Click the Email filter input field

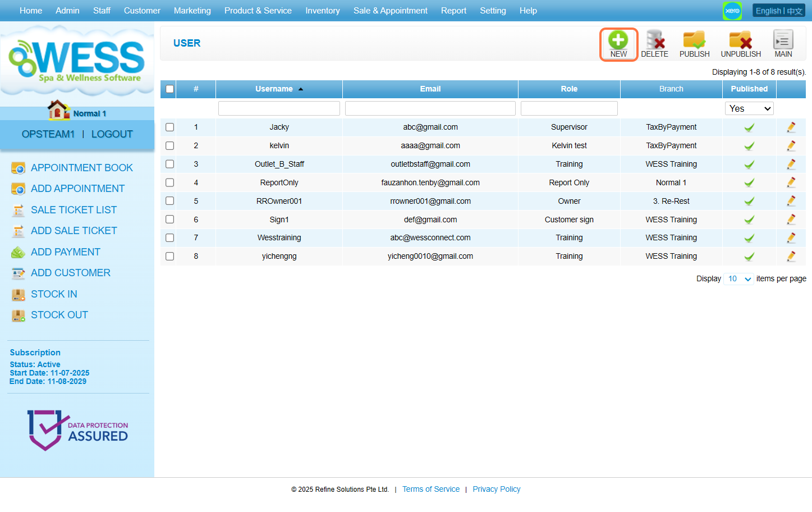(x=430, y=108)
